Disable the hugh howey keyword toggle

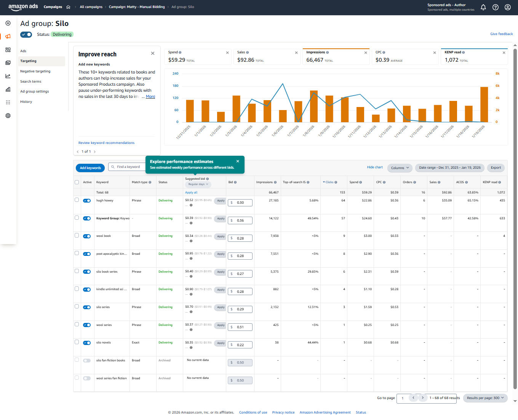pyautogui.click(x=87, y=201)
